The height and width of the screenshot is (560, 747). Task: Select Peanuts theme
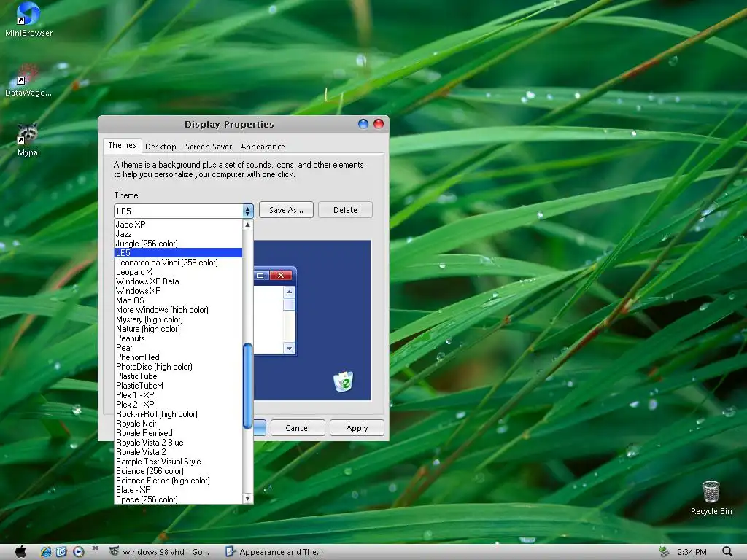pos(178,338)
